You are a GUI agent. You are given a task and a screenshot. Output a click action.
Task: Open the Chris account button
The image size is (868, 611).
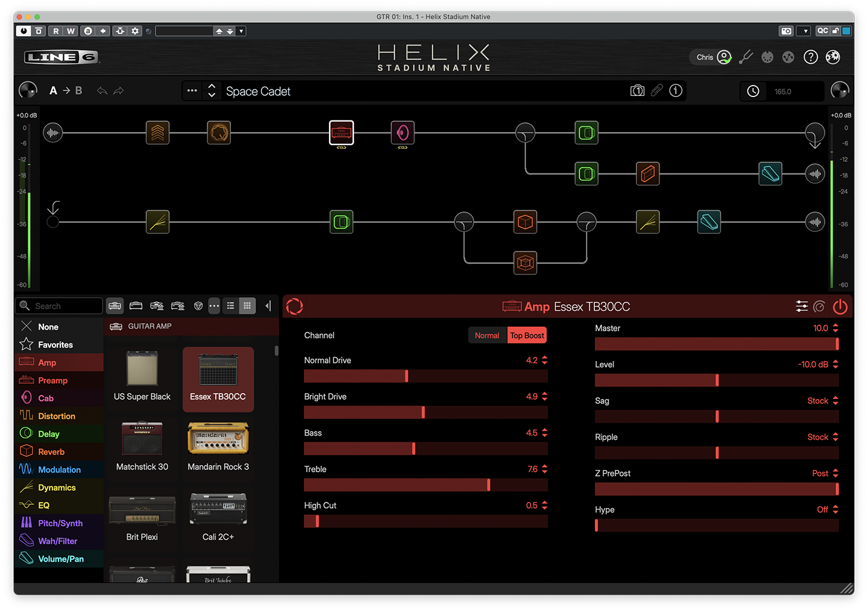[x=711, y=57]
